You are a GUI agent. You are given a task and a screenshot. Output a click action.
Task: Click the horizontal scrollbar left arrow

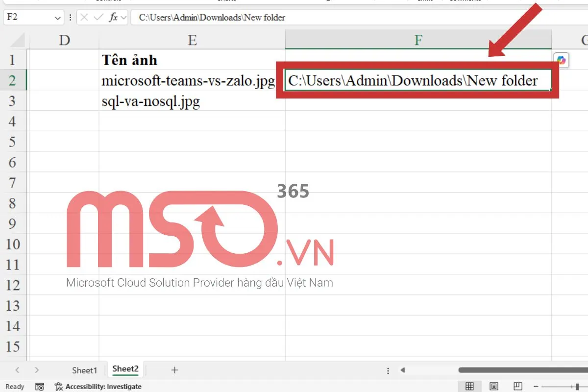pos(403,370)
